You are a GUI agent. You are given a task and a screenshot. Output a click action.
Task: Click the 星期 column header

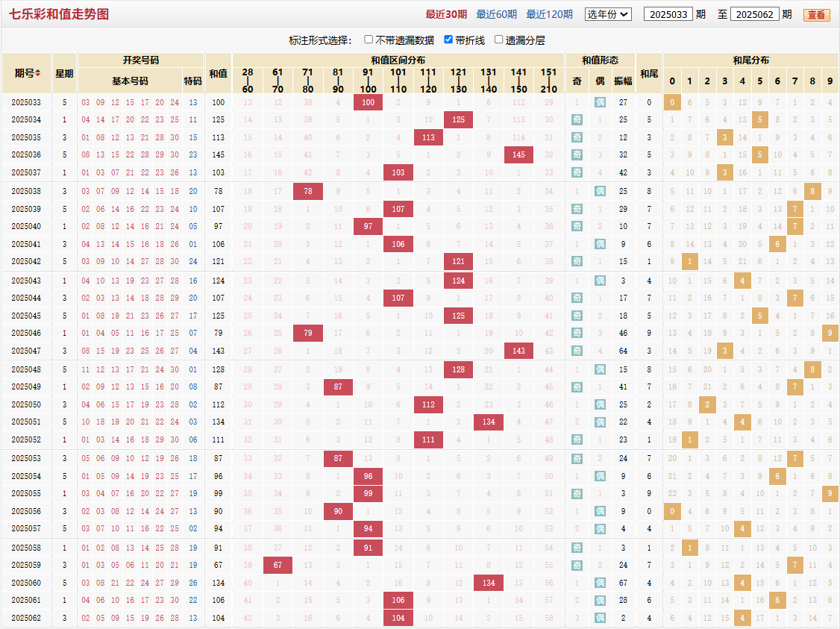[64, 73]
